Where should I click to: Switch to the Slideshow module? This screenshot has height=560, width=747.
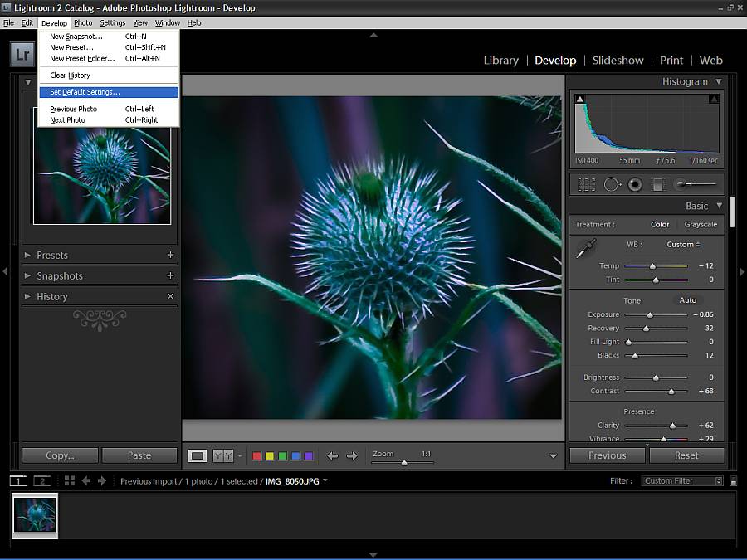618,61
